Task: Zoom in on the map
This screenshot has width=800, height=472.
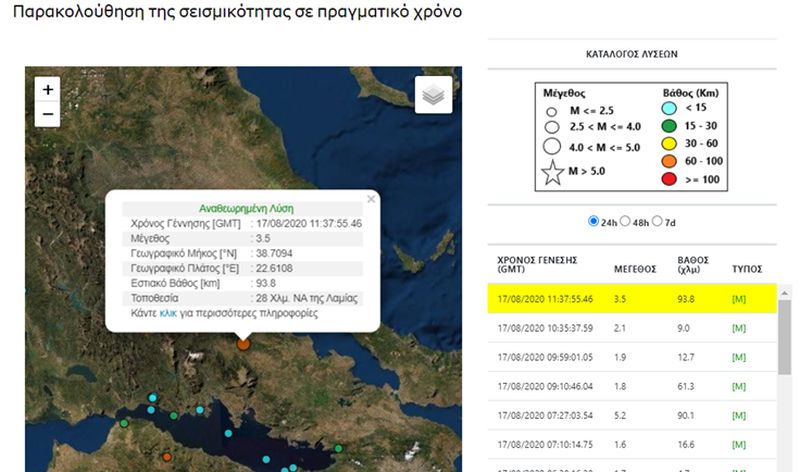Action: tap(47, 89)
